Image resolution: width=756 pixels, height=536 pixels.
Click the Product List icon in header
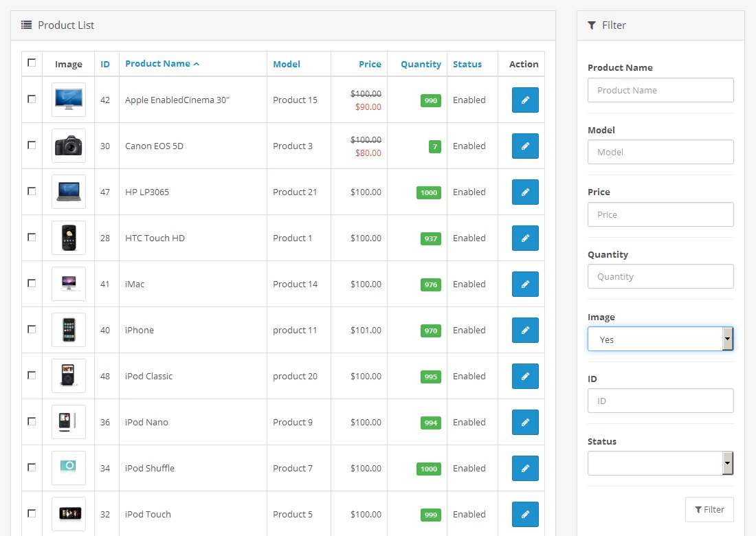(x=27, y=25)
